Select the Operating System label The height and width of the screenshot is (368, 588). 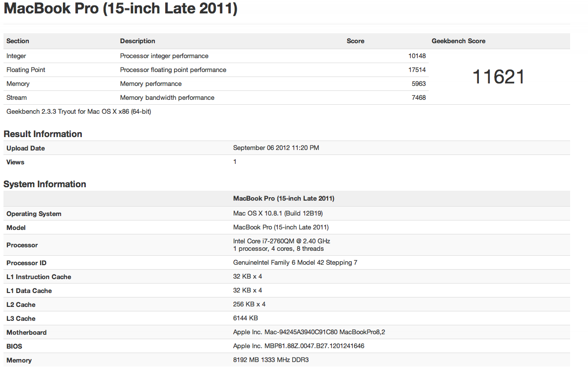[34, 214]
